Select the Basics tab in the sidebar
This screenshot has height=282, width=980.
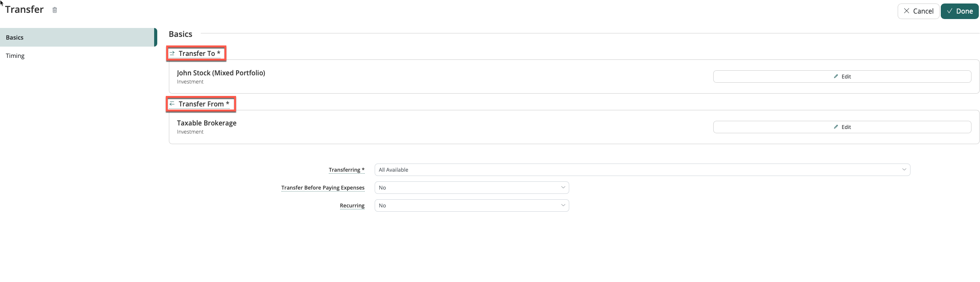pyautogui.click(x=78, y=37)
